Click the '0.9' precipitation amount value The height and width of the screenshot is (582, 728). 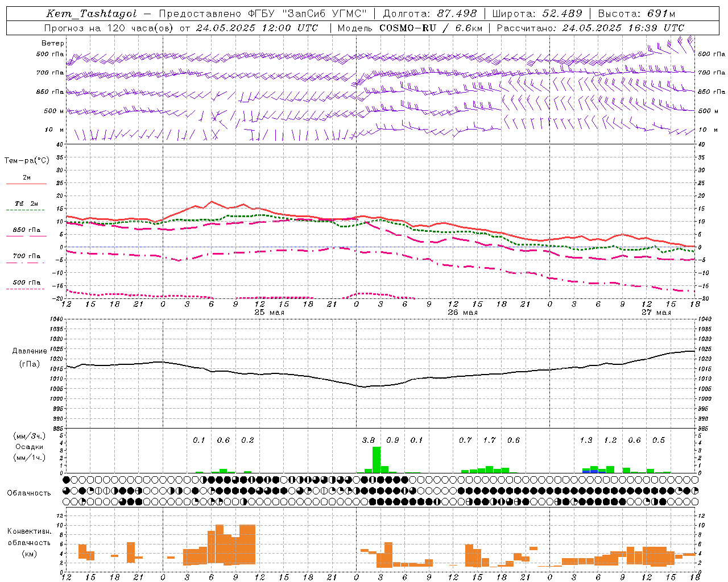point(392,440)
